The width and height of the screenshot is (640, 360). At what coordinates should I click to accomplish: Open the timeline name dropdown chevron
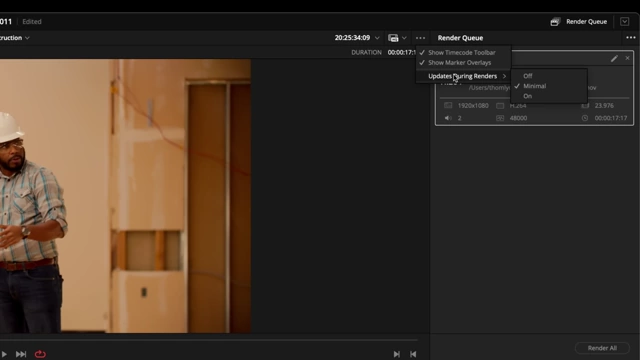coord(27,38)
